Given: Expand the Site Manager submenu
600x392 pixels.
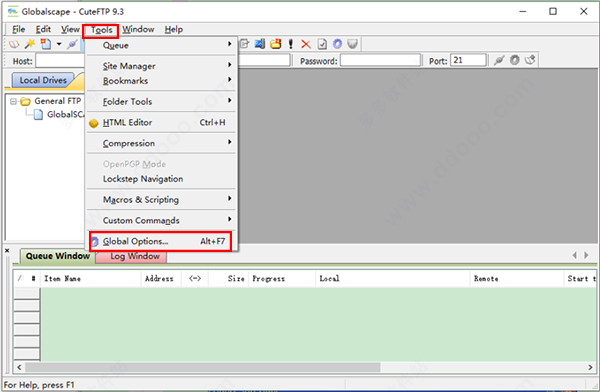Looking at the screenshot, I should point(161,66).
